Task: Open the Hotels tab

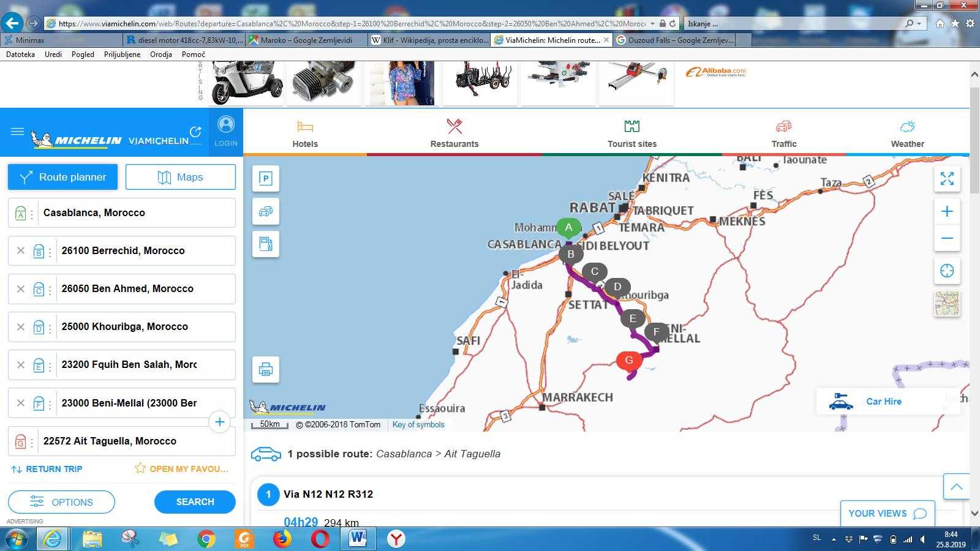Action: coord(305,133)
